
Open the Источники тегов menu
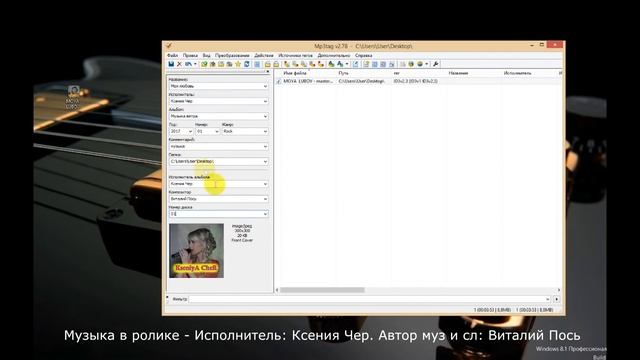click(x=296, y=55)
